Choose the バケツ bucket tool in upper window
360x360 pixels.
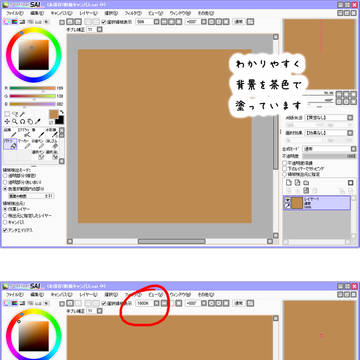point(10,144)
